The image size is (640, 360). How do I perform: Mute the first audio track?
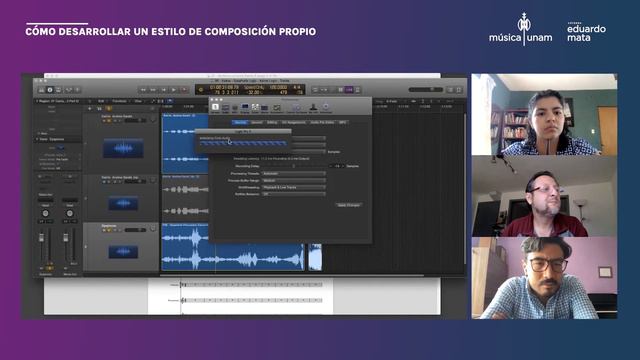click(104, 121)
